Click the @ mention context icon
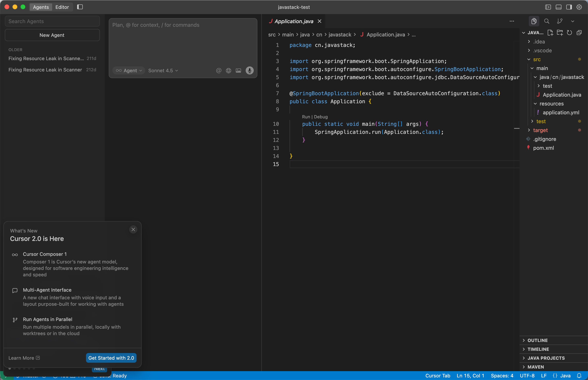 218,71
